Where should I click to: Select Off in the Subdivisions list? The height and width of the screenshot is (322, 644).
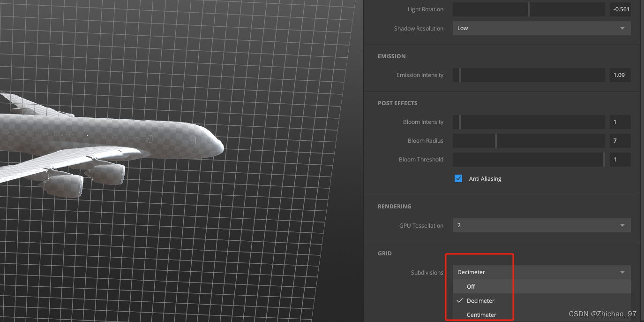(471, 286)
